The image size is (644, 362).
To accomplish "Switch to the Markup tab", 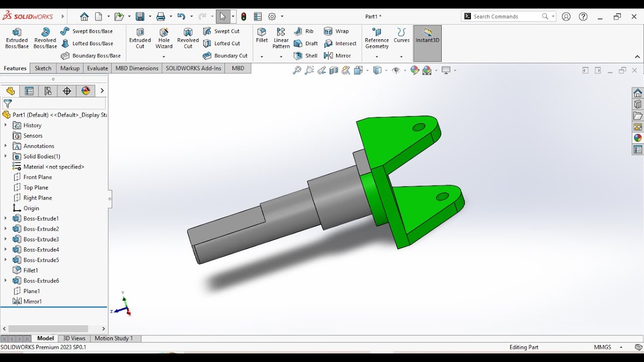I will [x=70, y=68].
